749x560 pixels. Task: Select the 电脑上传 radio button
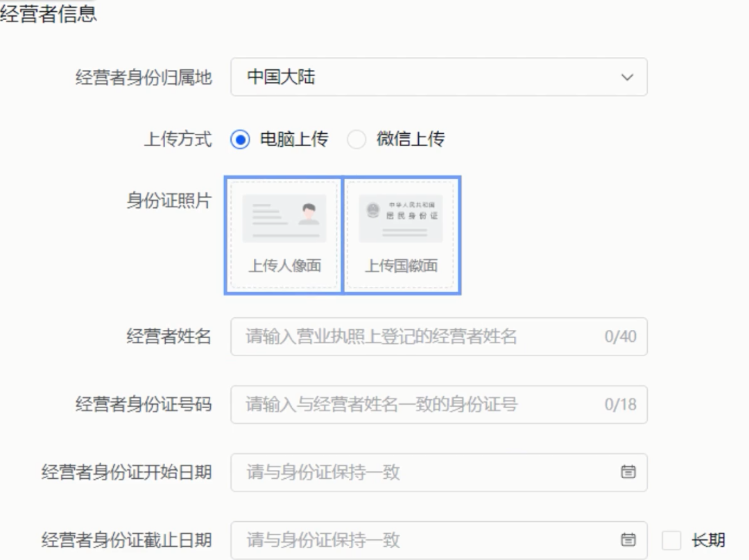240,139
